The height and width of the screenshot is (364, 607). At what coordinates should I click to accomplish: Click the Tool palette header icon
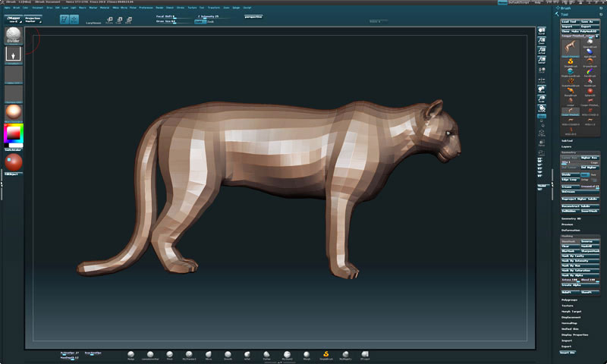coord(557,14)
